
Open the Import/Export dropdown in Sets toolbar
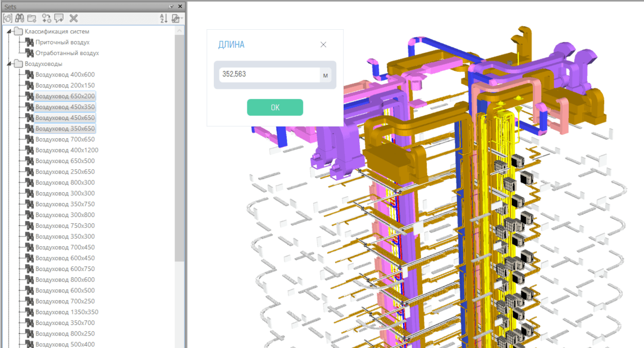(x=177, y=19)
